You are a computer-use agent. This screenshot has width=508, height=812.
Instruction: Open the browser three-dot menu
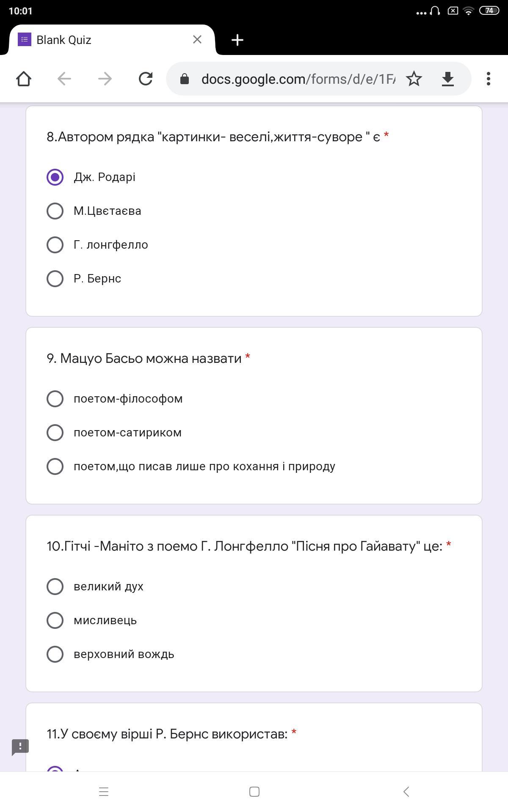point(489,79)
